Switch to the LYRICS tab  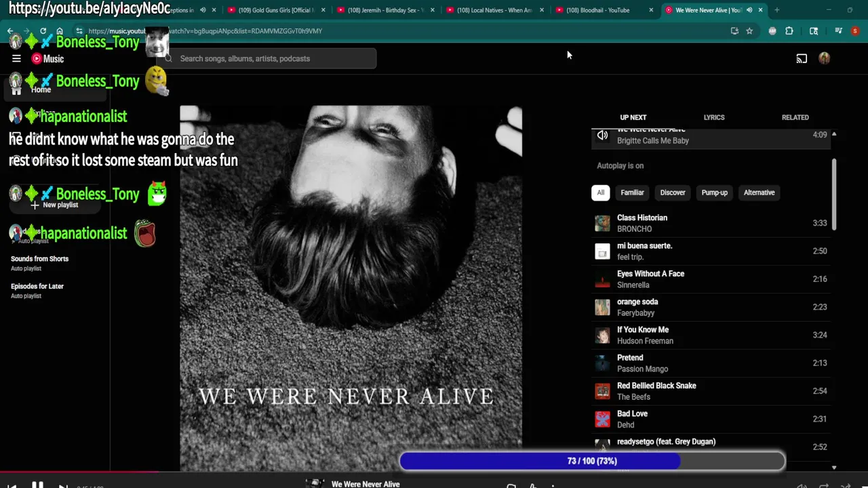(714, 117)
